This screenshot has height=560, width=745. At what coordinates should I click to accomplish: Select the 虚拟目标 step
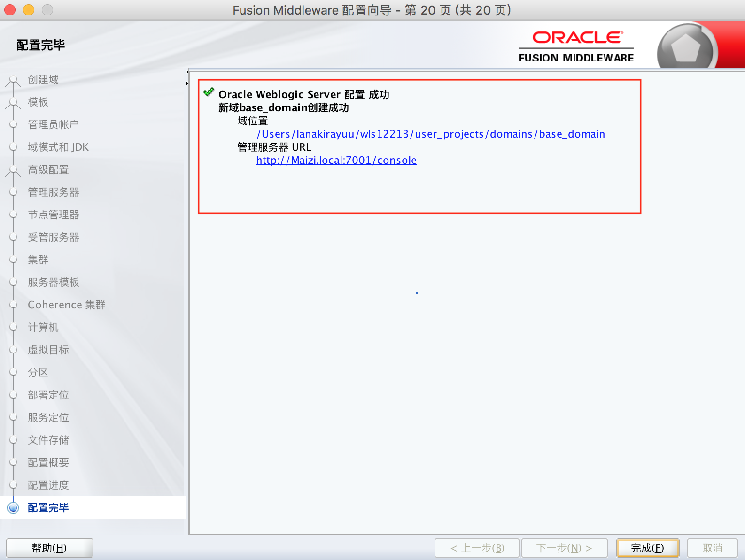48,350
